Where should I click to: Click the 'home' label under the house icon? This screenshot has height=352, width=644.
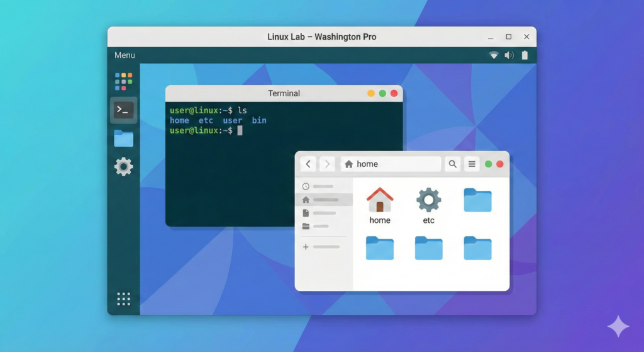coord(380,220)
